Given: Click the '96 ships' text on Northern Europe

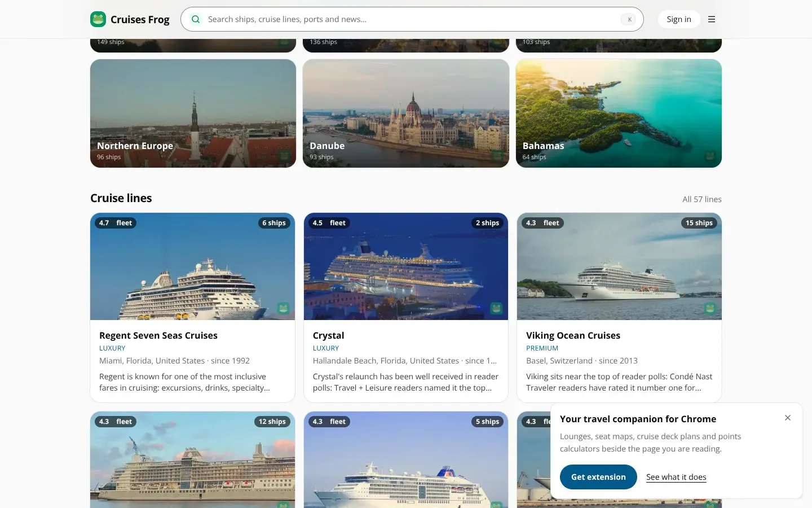Looking at the screenshot, I should pyautogui.click(x=109, y=157).
